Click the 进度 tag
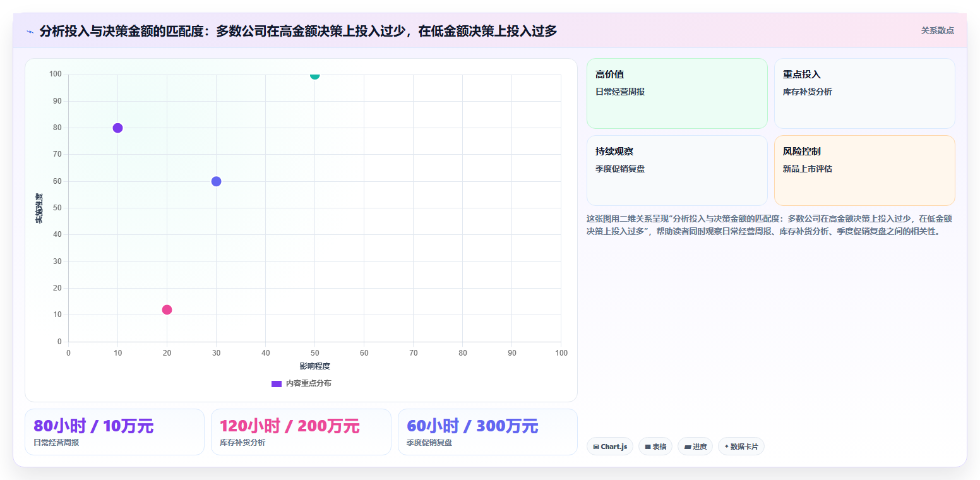This screenshot has width=980, height=480. click(695, 447)
